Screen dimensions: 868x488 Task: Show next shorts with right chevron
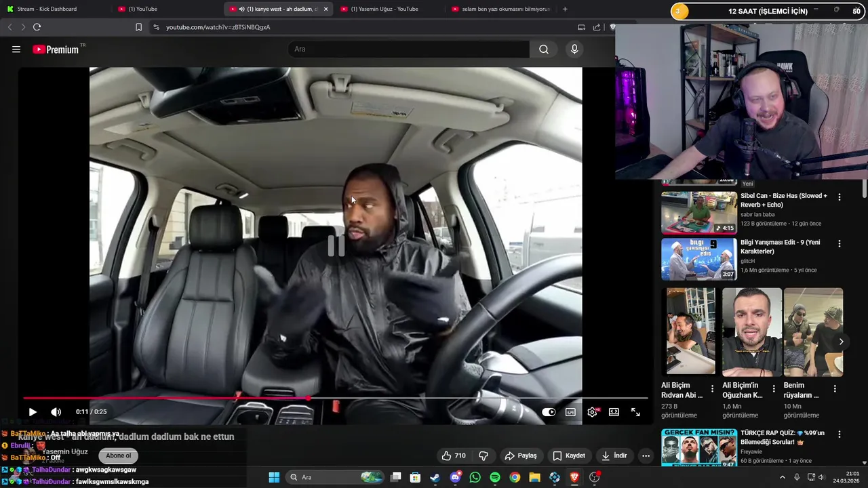(841, 342)
